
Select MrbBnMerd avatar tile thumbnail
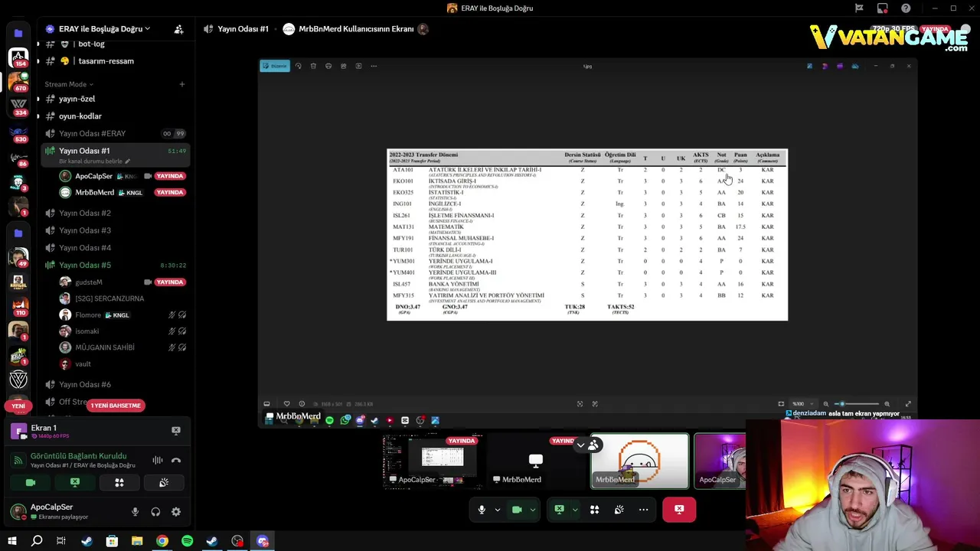coord(639,461)
